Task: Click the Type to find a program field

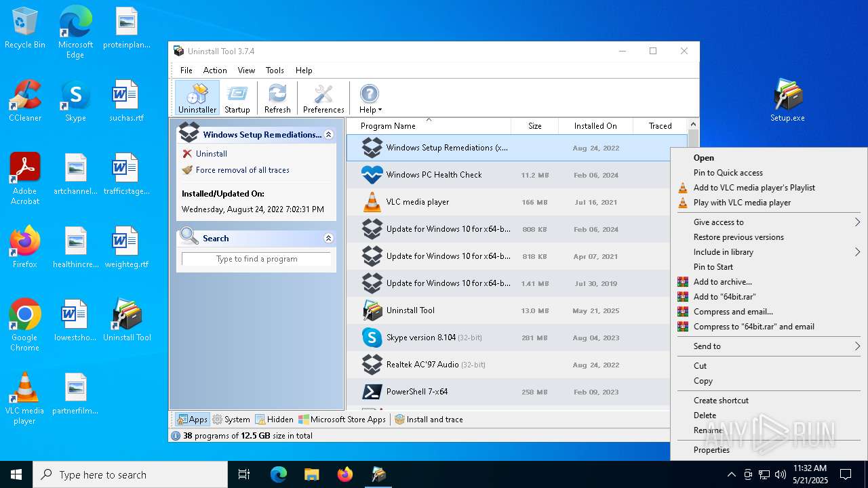Action: coord(256,259)
